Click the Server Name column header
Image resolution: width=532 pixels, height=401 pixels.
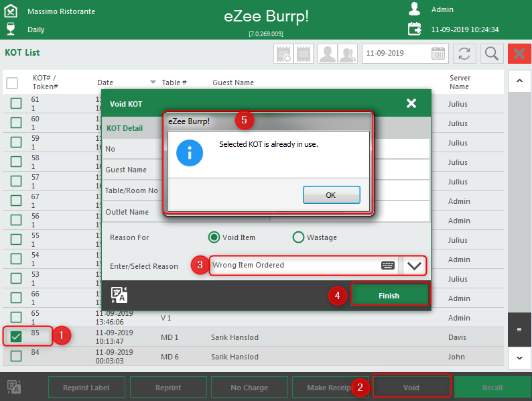[460, 82]
